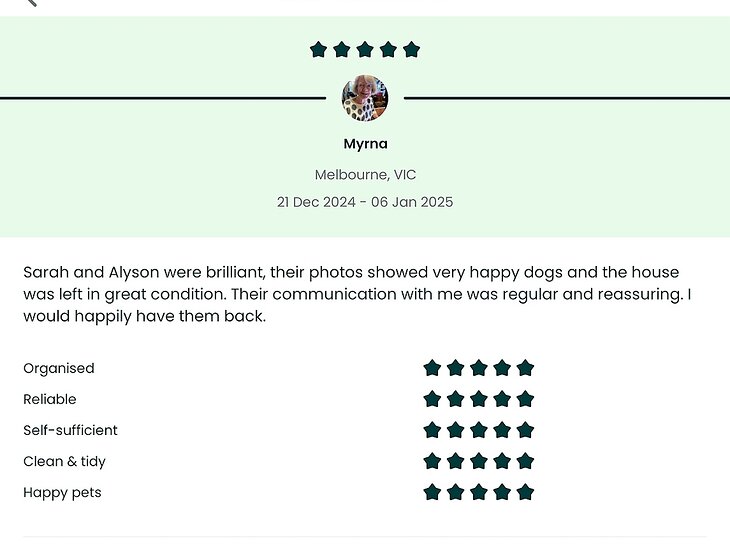The width and height of the screenshot is (730, 560).
Task: Select the first star in the Organised row
Action: coord(432,368)
